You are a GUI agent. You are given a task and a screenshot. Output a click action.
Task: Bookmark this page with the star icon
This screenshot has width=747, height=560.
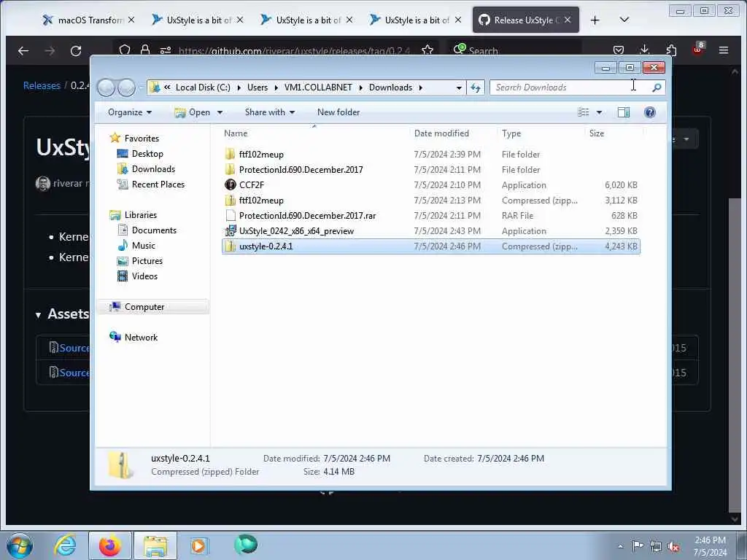427,50
